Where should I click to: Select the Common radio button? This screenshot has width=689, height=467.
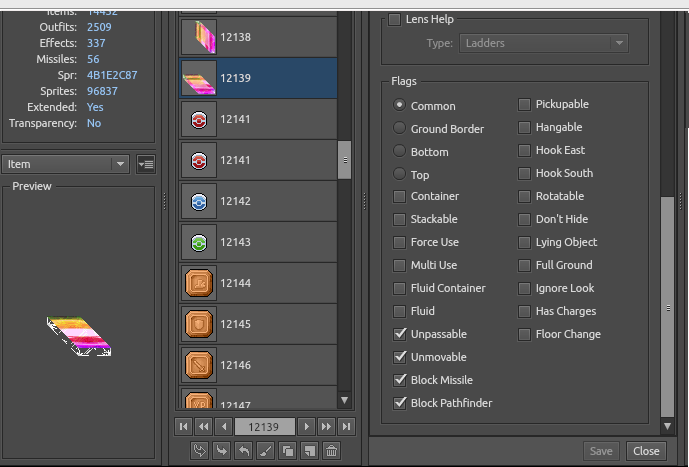(x=399, y=105)
